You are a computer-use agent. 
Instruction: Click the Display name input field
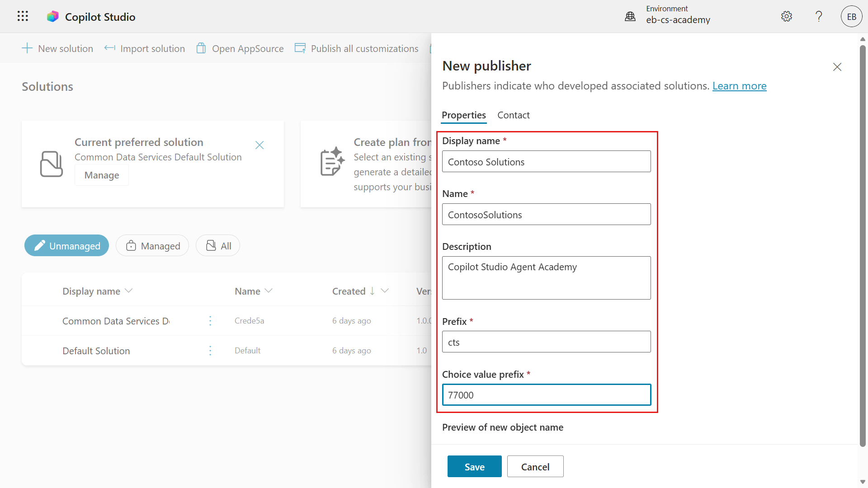point(547,161)
